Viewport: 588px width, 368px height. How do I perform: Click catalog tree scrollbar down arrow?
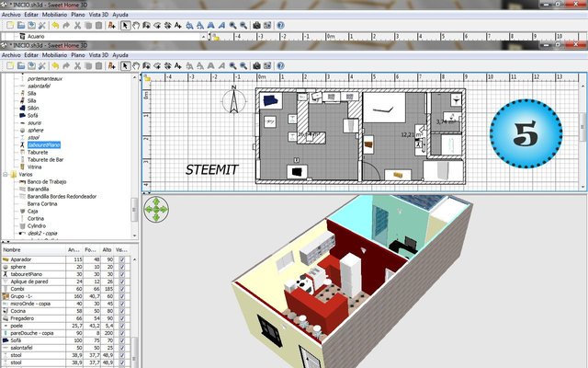pos(135,236)
